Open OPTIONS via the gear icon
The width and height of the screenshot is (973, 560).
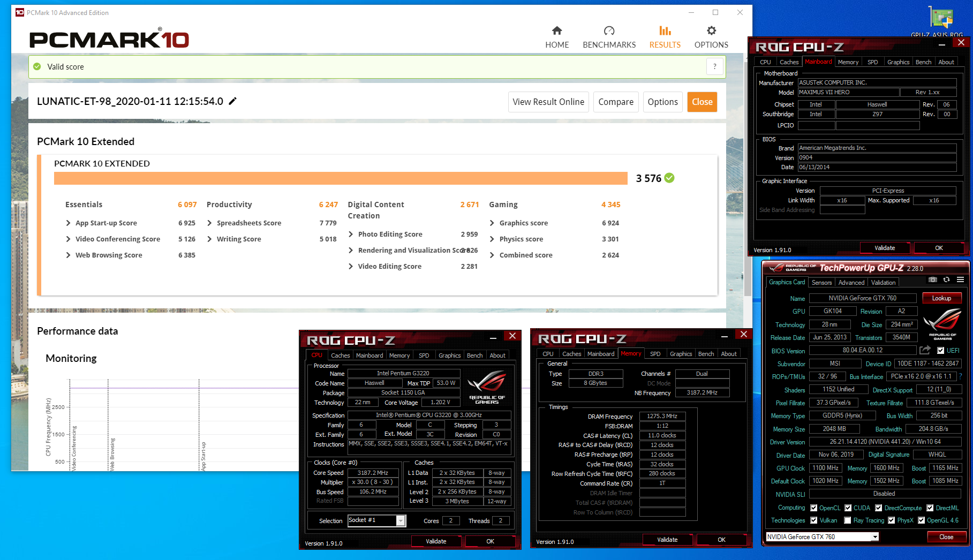point(711,31)
